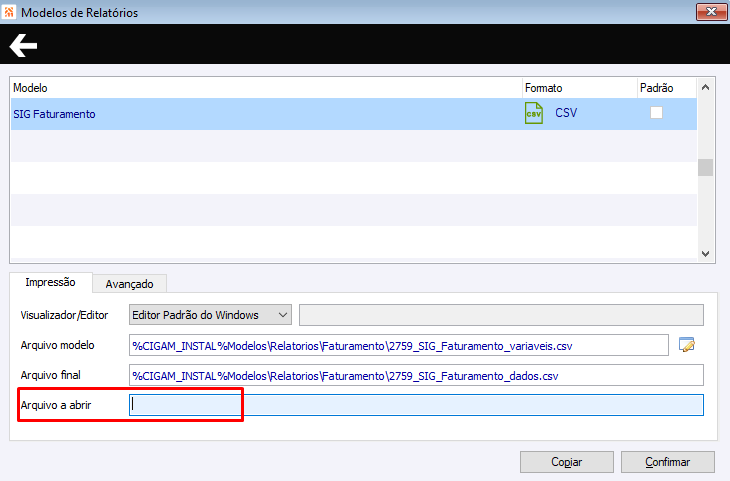Click into the Arquivo final path field
This screenshot has height=481, width=730.
(416, 375)
